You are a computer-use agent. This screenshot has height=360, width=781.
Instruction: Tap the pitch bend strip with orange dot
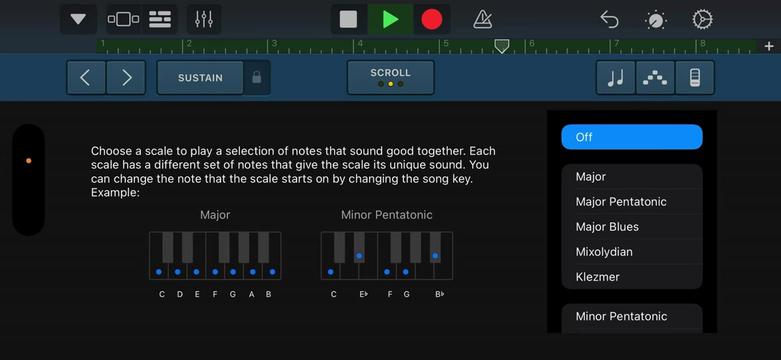pos(28,179)
